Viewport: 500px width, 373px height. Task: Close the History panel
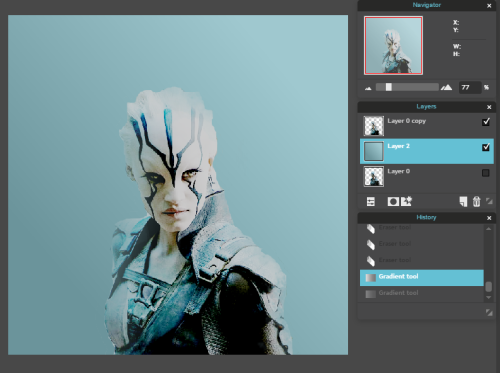[489, 218]
